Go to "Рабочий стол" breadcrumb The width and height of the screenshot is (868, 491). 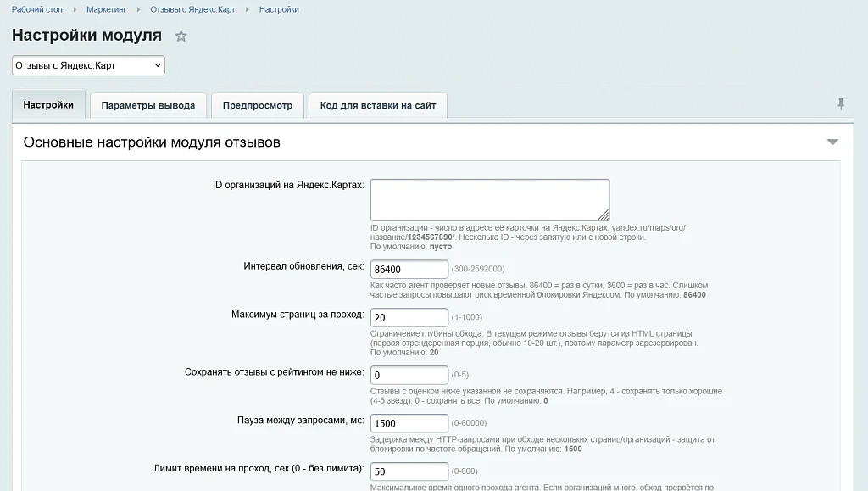37,9
